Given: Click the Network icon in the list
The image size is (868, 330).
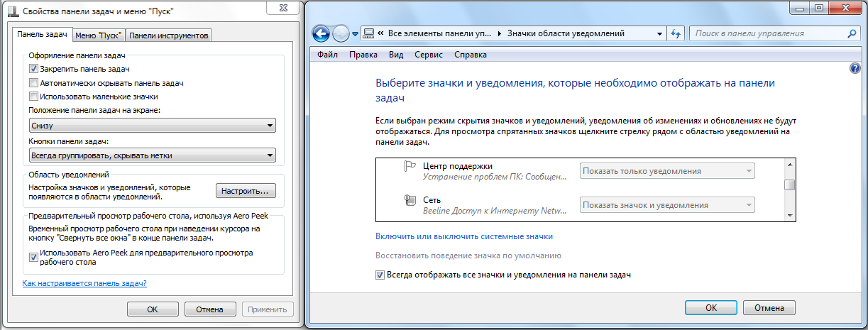Looking at the screenshot, I should pyautogui.click(x=410, y=201).
